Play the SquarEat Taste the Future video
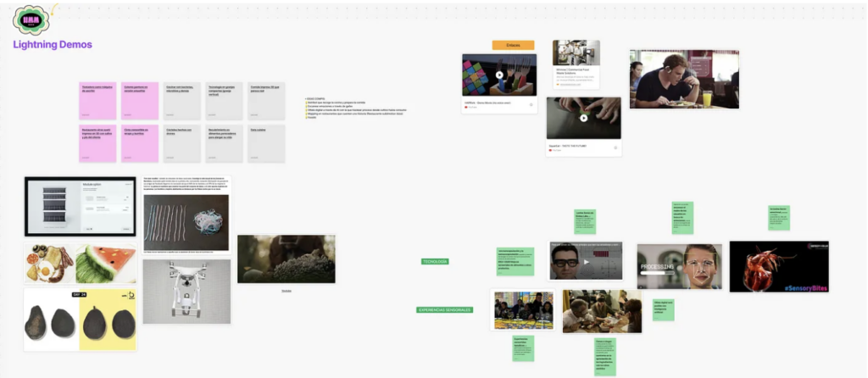 point(584,118)
